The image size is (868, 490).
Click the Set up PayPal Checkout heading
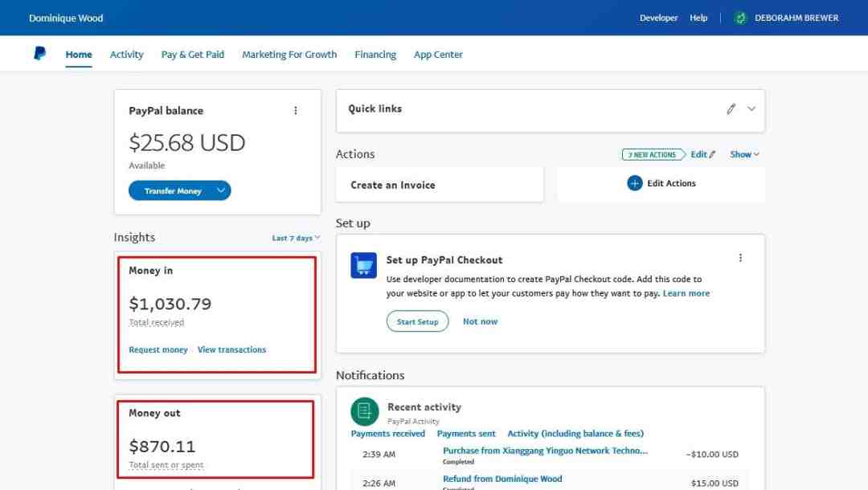(444, 260)
